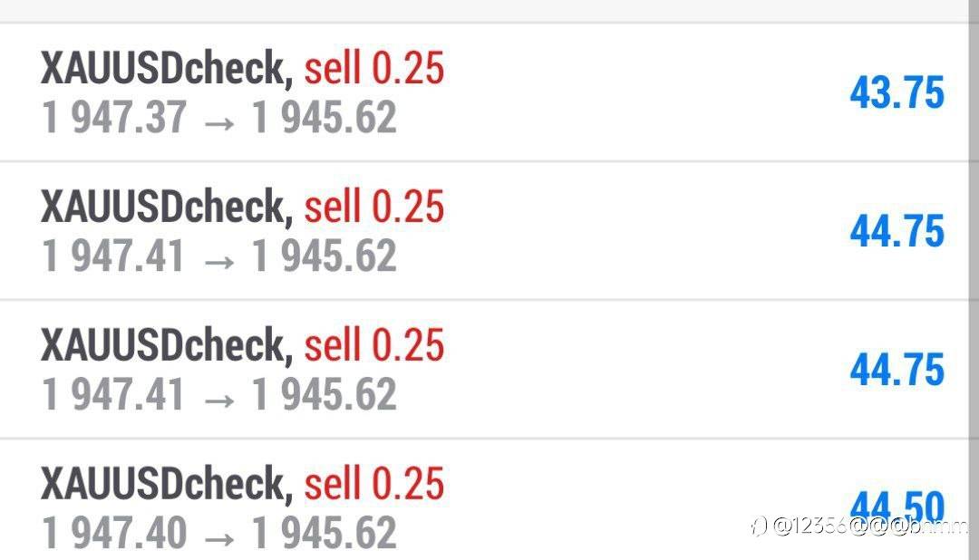Click the small icon beside the watermark username
Viewport: 979px width, 560px height.
tap(759, 526)
